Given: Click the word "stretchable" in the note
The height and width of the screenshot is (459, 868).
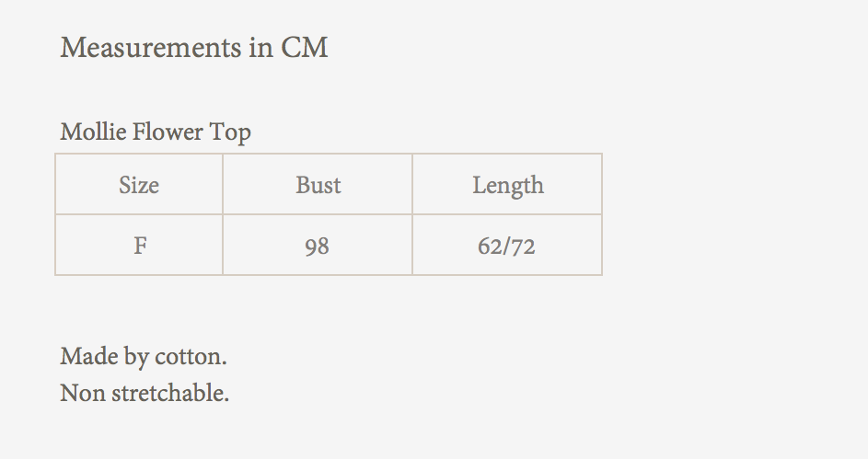Looking at the screenshot, I should pyautogui.click(x=168, y=394).
